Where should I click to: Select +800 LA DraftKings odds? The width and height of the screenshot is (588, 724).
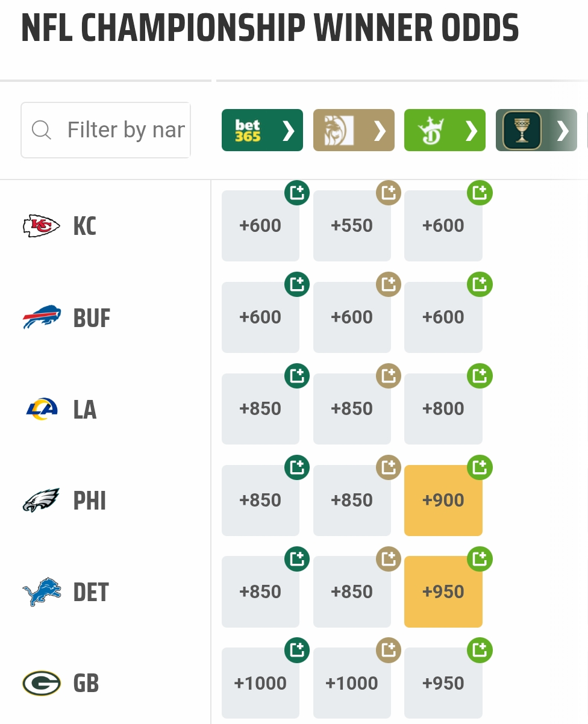click(443, 409)
